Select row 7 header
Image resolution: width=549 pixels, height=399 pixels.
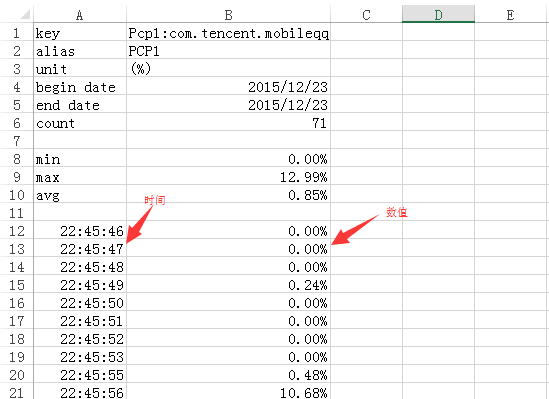click(x=16, y=141)
